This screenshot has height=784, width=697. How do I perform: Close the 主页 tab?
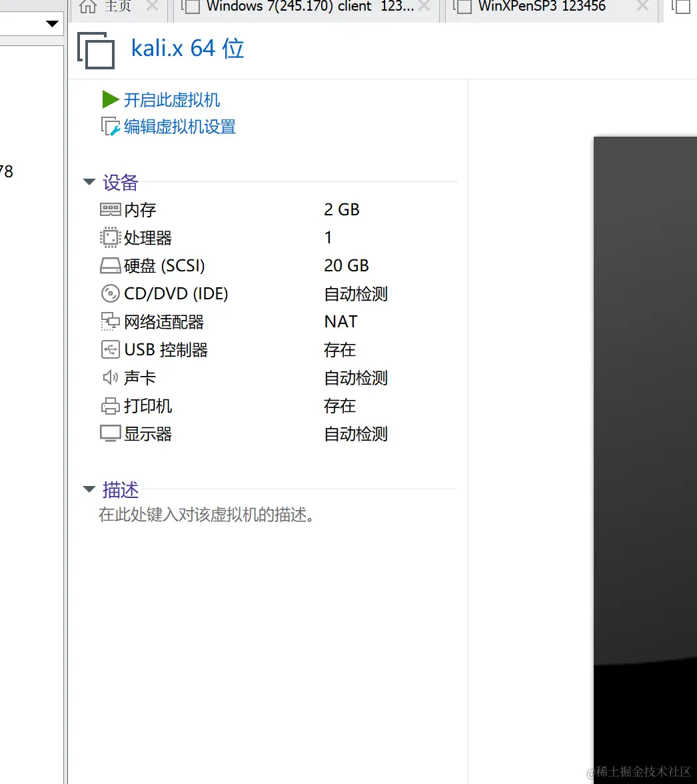coord(152,6)
